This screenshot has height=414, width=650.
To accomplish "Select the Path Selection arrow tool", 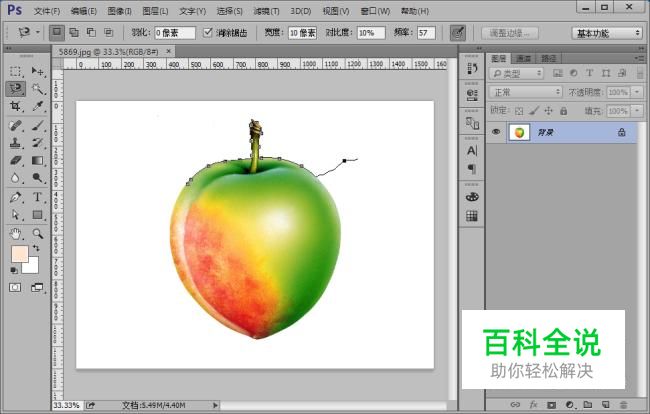I will (15, 215).
